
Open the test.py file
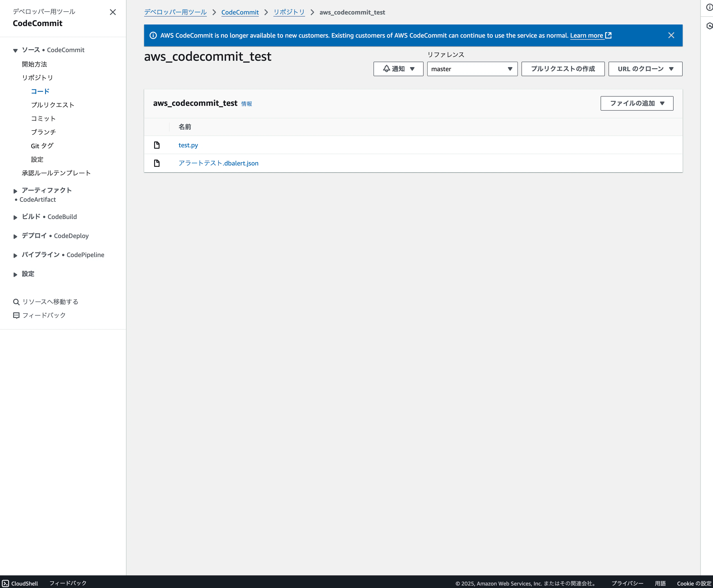pos(188,145)
